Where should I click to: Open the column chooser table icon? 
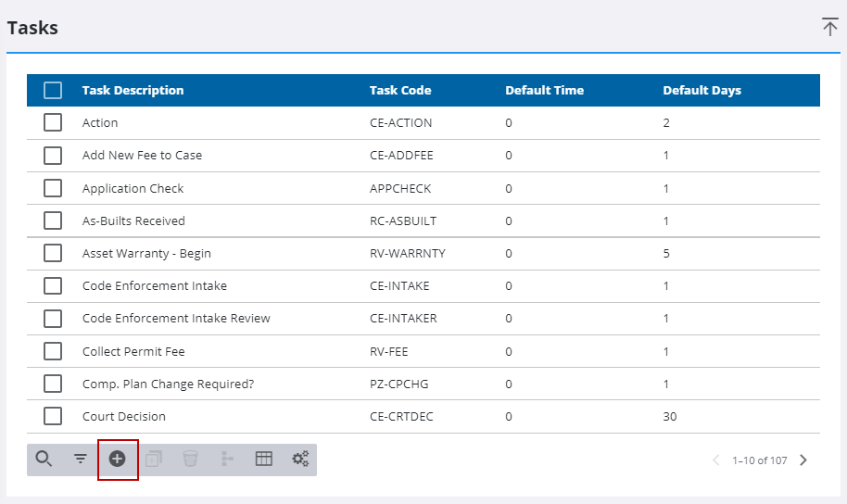[264, 459]
